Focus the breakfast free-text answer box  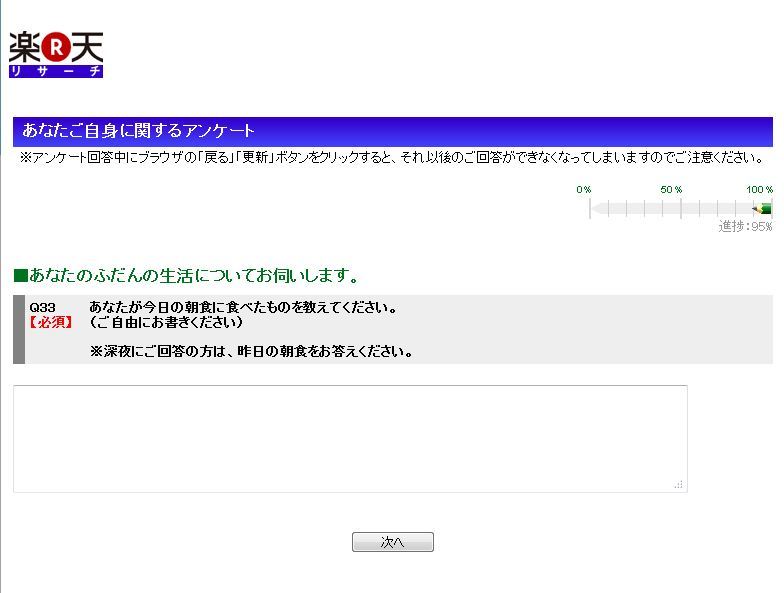tap(349, 438)
